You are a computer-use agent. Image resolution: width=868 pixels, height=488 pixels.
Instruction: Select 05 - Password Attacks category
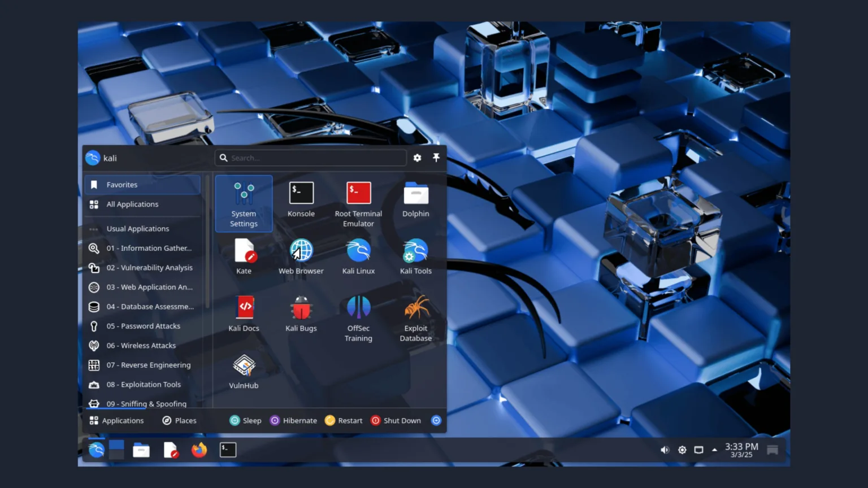click(x=143, y=326)
